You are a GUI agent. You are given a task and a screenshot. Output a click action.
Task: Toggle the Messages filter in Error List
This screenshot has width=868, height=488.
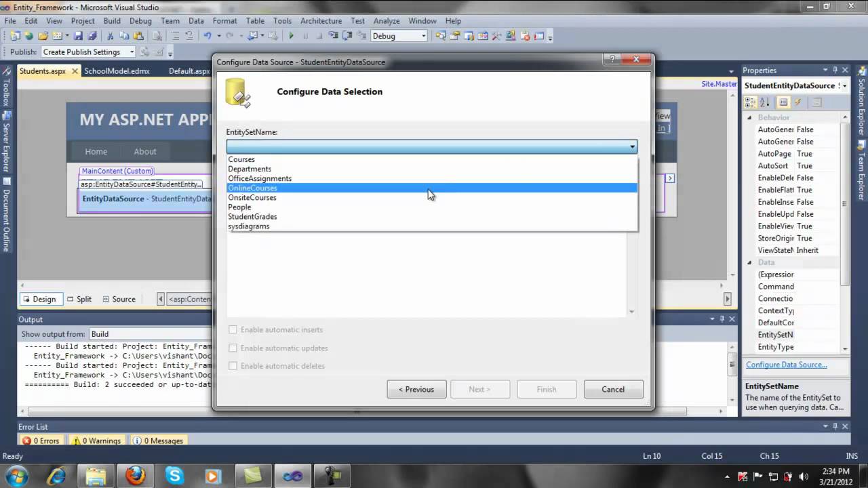pos(158,441)
